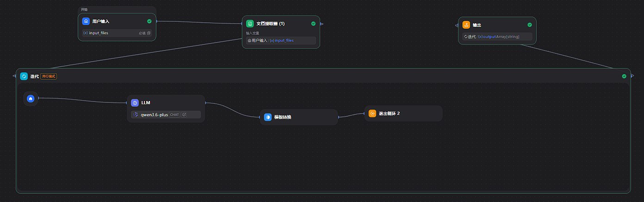Click the orange 退出循环 2 icon

pyautogui.click(x=372, y=114)
